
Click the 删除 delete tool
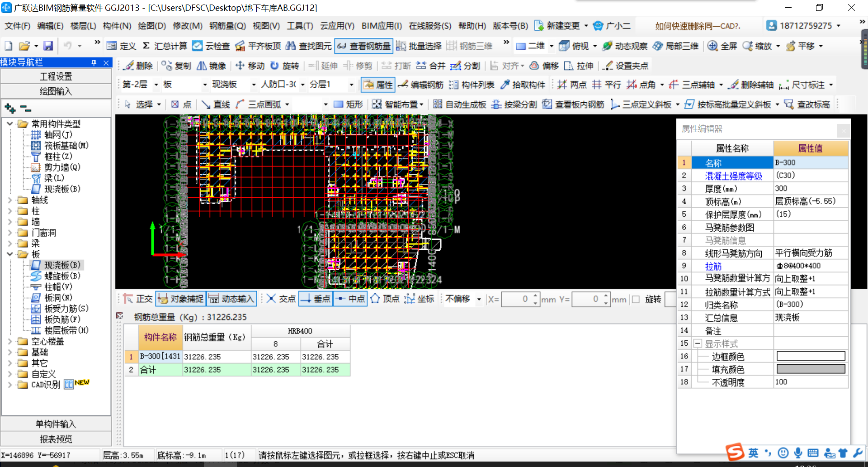pos(138,66)
